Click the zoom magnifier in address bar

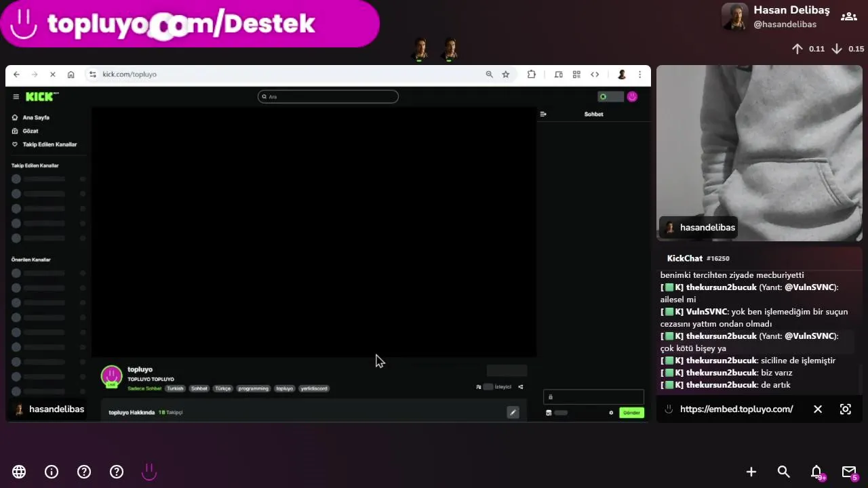489,75
